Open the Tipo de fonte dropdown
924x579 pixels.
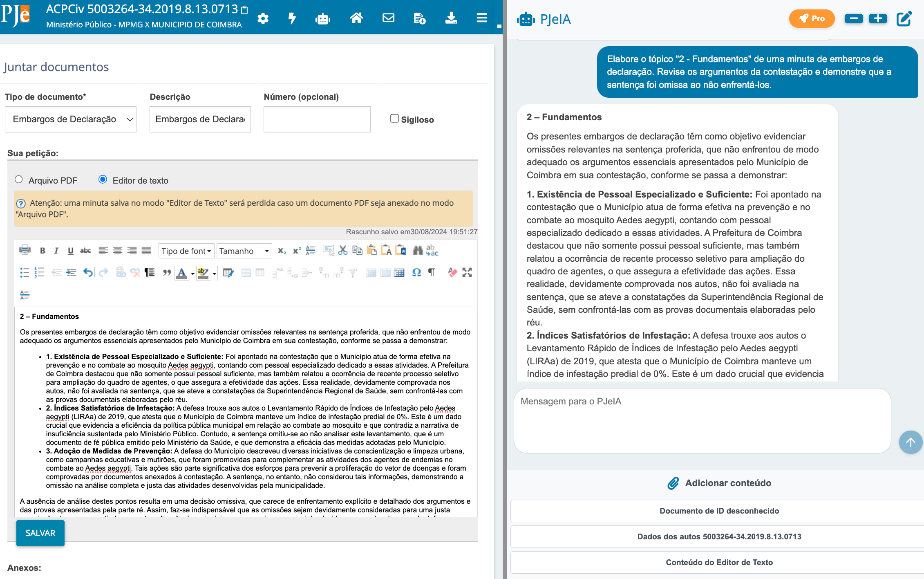[186, 251]
